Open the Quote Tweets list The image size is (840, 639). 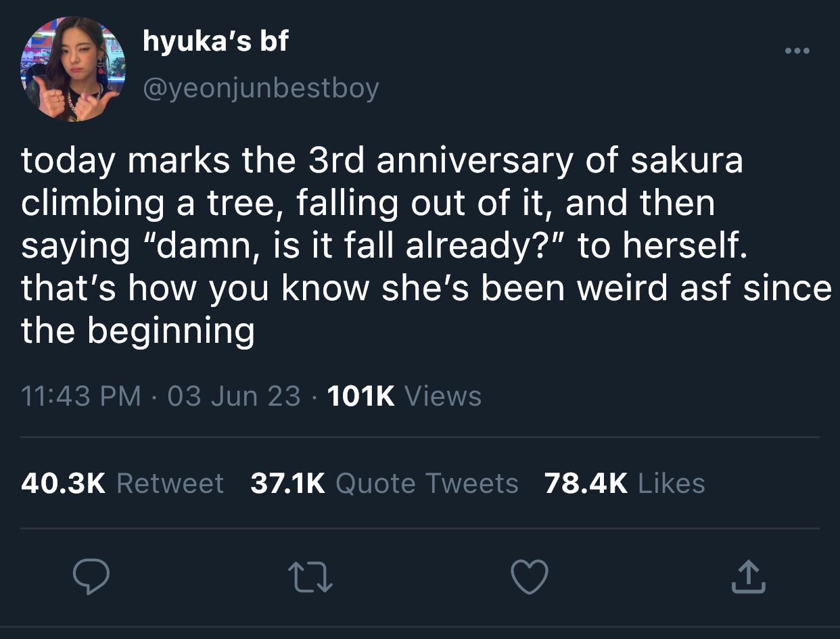pyautogui.click(x=427, y=483)
